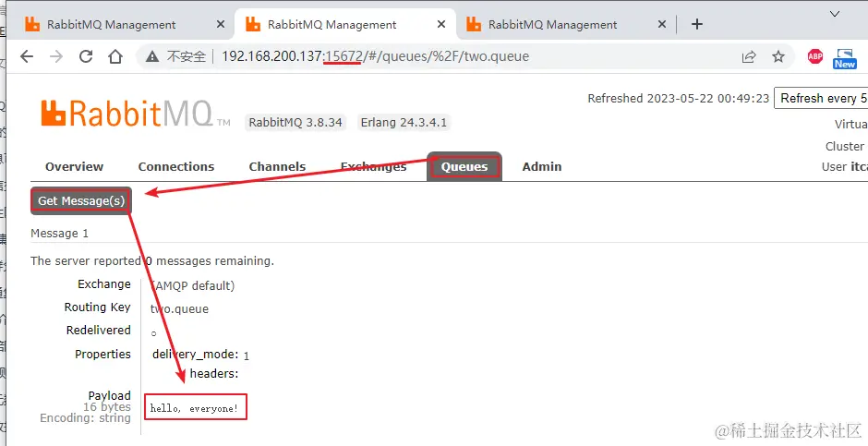
Task: Close the active second RabbitMQ Management tab
Action: coord(441,24)
